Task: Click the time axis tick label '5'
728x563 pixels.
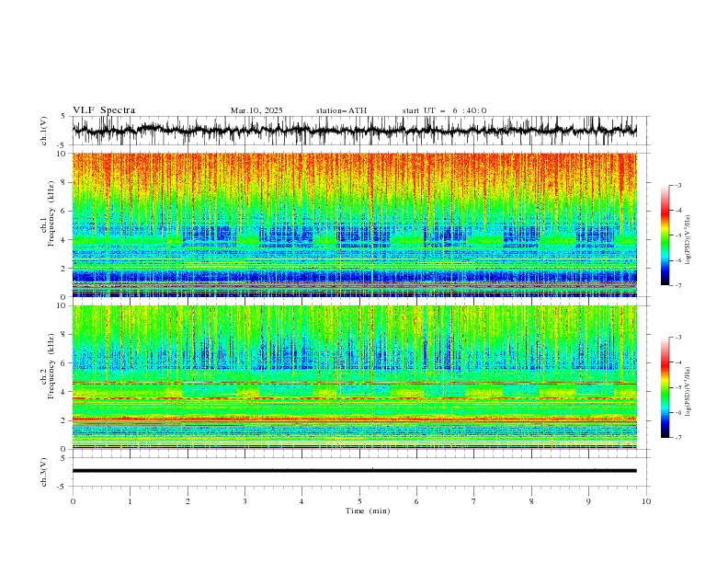Action: coord(359,501)
